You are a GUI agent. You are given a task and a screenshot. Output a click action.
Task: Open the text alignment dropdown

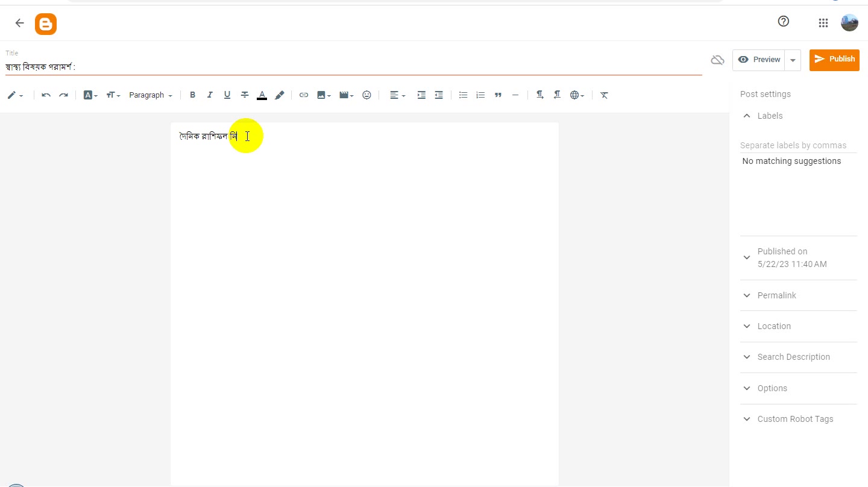[x=397, y=95]
